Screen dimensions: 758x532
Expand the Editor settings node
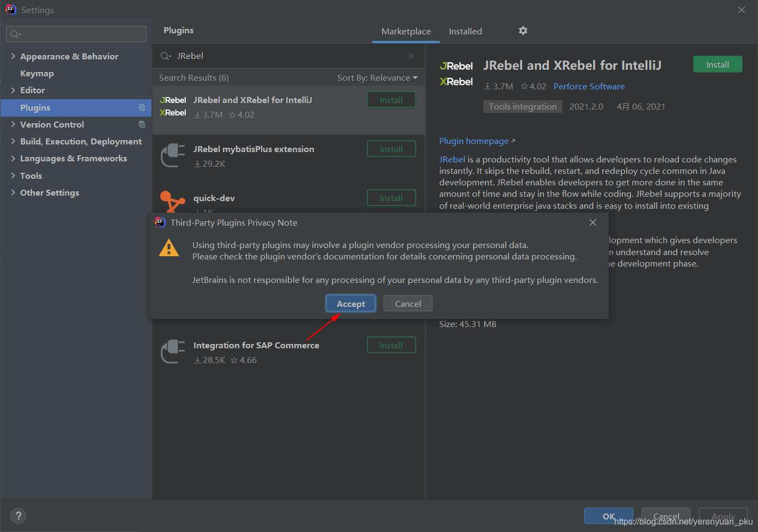[x=13, y=90]
